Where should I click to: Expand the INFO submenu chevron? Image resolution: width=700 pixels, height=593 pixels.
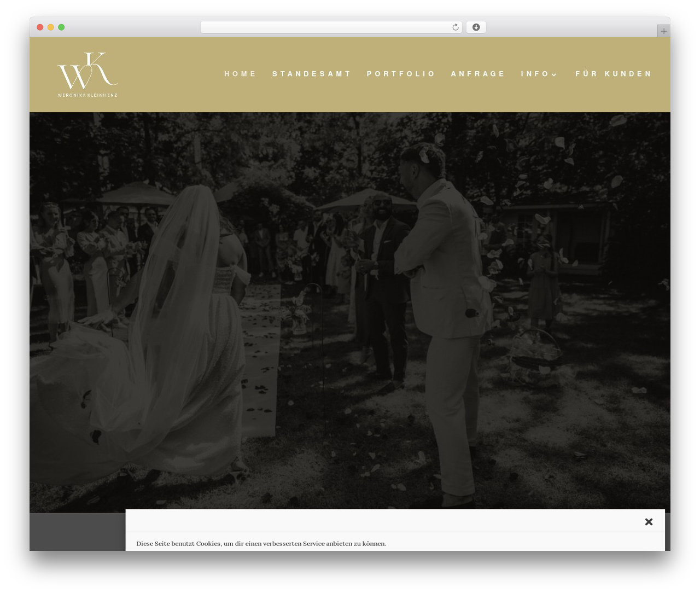(554, 75)
